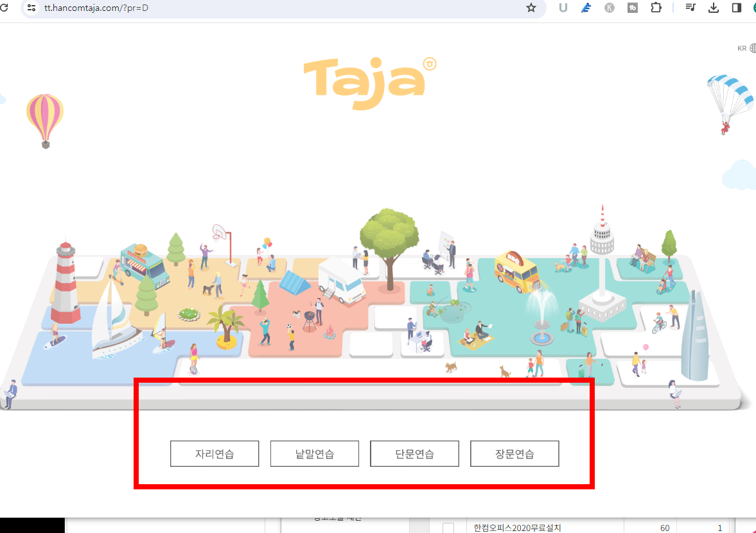Click the 'tb' extension icon
The height and width of the screenshot is (533, 756).
tap(633, 9)
